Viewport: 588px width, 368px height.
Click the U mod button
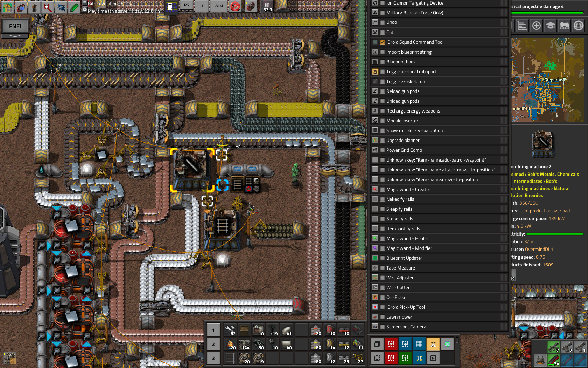pyautogui.click(x=202, y=6)
